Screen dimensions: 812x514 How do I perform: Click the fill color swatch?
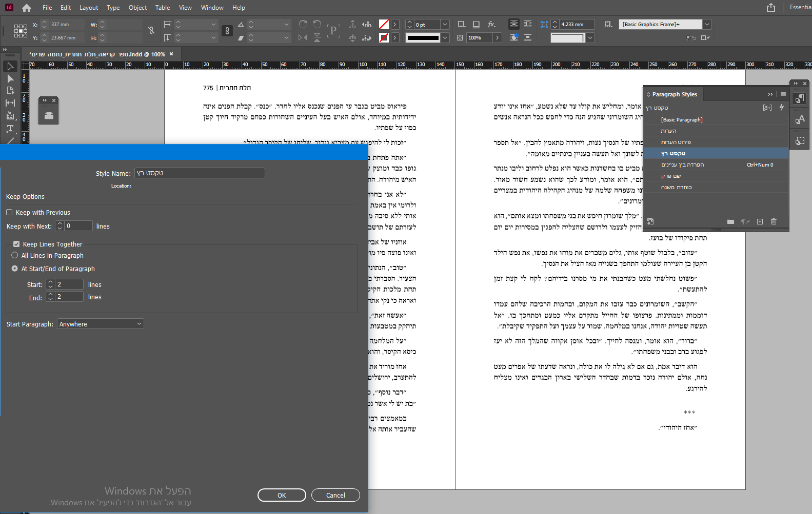tap(384, 25)
